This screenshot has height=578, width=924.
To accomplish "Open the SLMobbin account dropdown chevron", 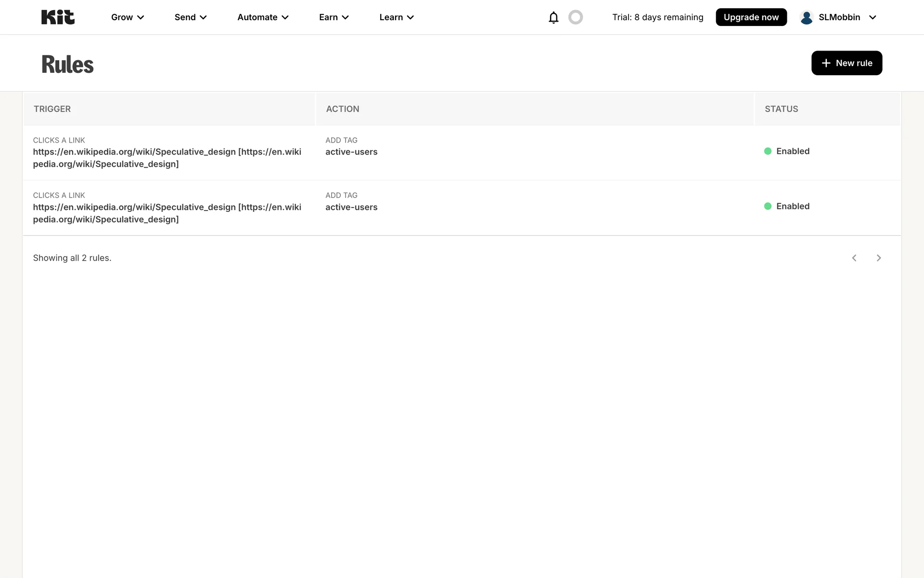I will click(x=873, y=17).
